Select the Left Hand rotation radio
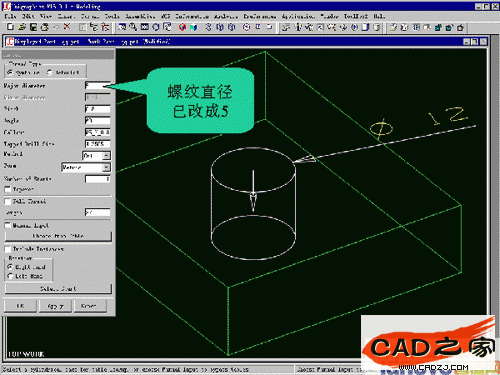Image resolution: width=500 pixels, height=375 pixels. 10,276
